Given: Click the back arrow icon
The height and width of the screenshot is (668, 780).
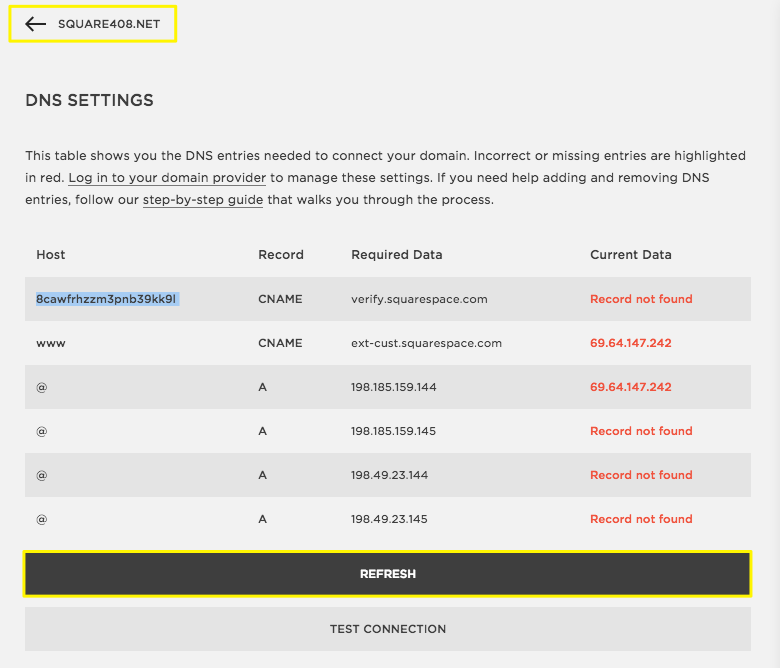Looking at the screenshot, I should pyautogui.click(x=36, y=24).
